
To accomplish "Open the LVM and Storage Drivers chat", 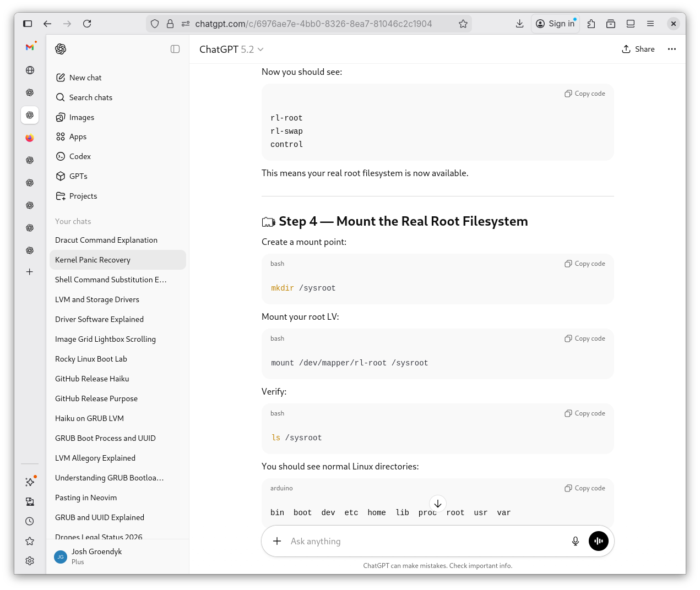I will (97, 299).
